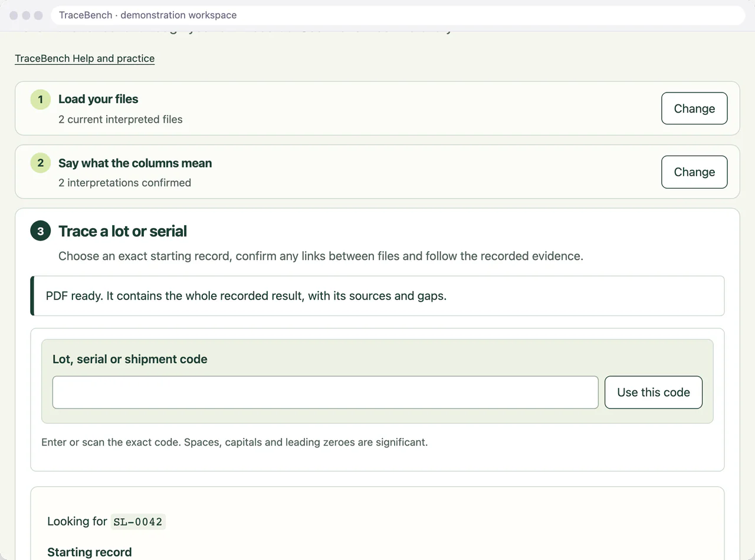Click the Trace a lot or serial heading

[123, 231]
